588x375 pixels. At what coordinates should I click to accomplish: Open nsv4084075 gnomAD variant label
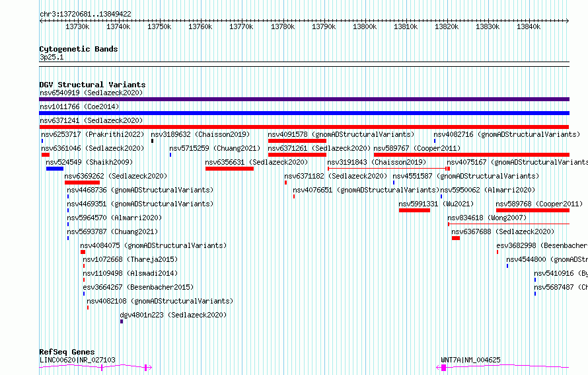153,245
